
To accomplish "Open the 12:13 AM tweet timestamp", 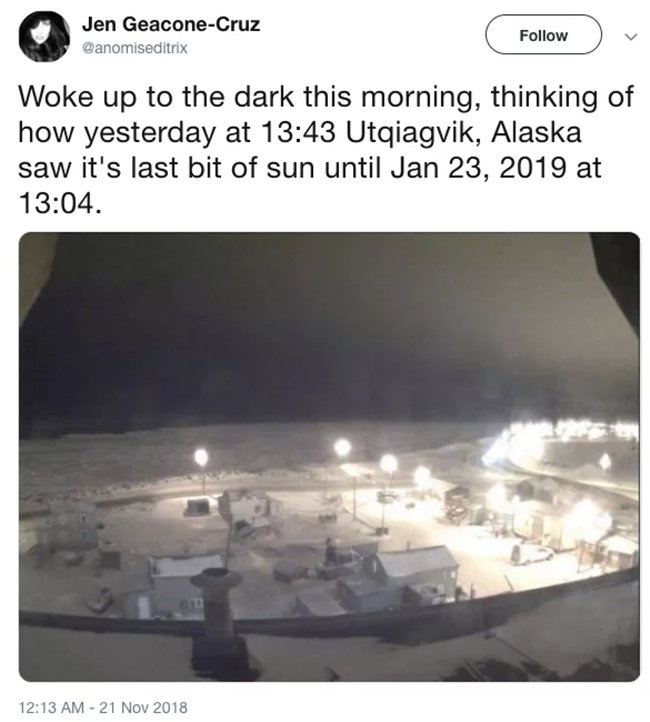I will (x=51, y=707).
